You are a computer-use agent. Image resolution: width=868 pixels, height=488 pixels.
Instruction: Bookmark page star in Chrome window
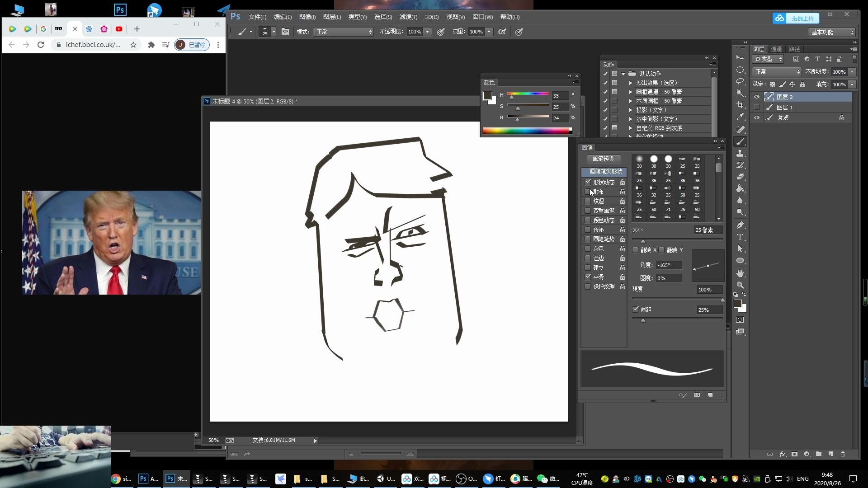click(133, 45)
